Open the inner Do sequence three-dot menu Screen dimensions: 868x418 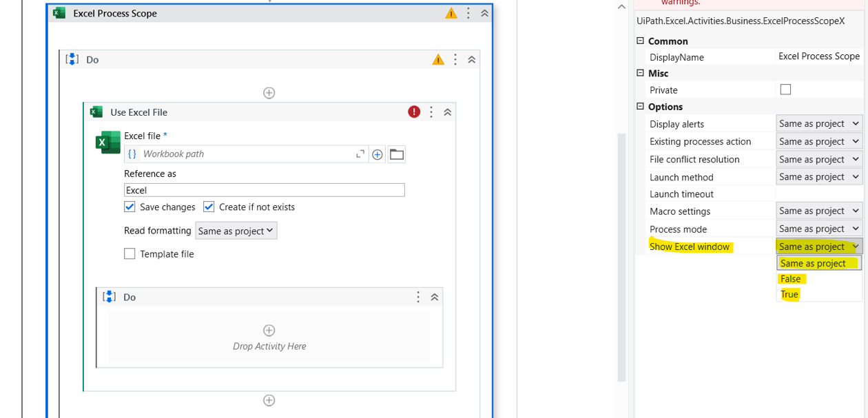coord(418,297)
